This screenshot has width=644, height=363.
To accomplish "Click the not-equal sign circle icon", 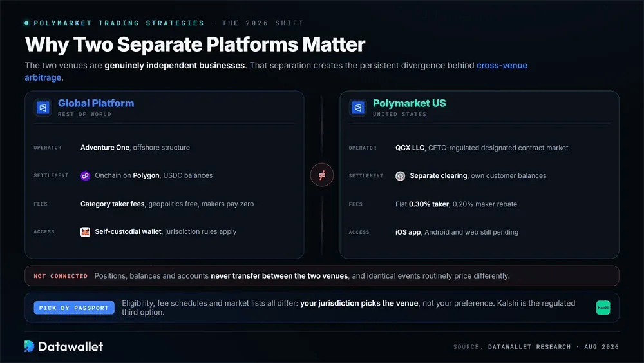I will (x=322, y=175).
